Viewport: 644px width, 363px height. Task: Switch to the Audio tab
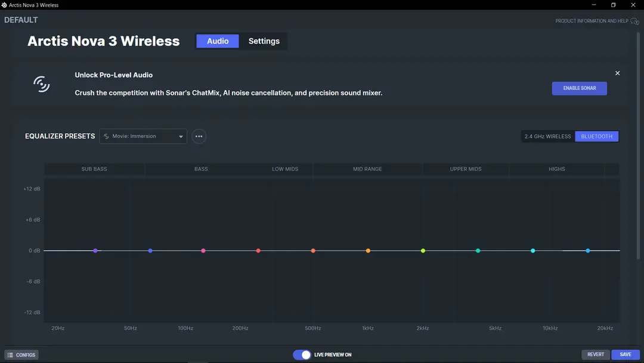click(218, 41)
